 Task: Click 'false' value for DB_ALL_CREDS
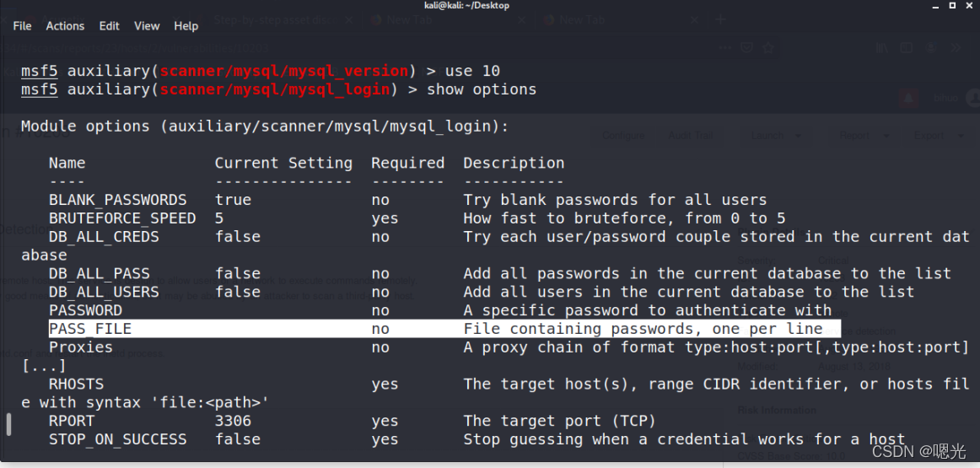click(x=238, y=237)
